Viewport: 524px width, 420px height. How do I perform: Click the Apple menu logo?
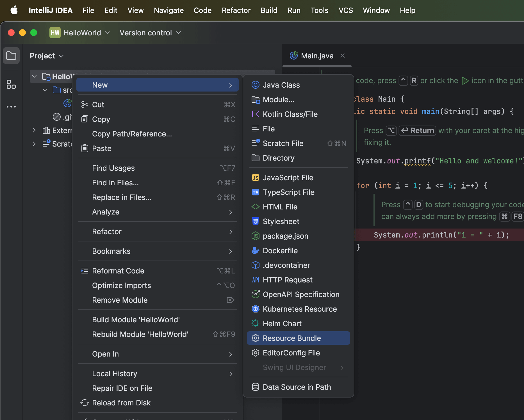(14, 10)
